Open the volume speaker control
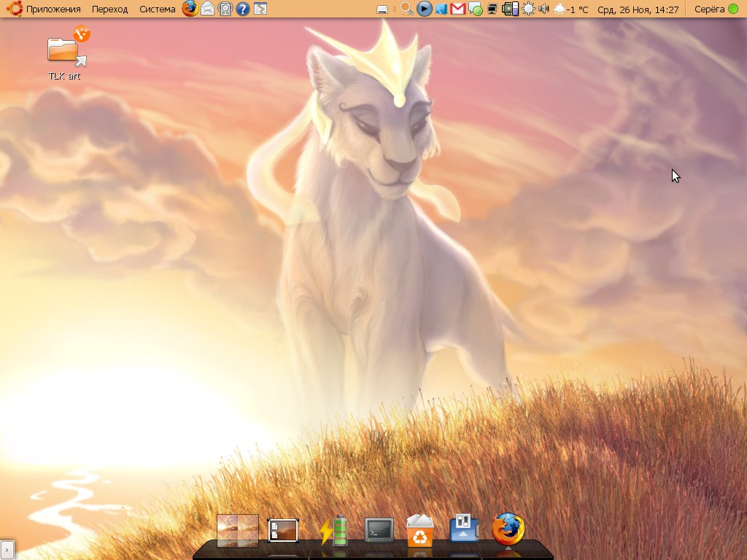 point(543,9)
